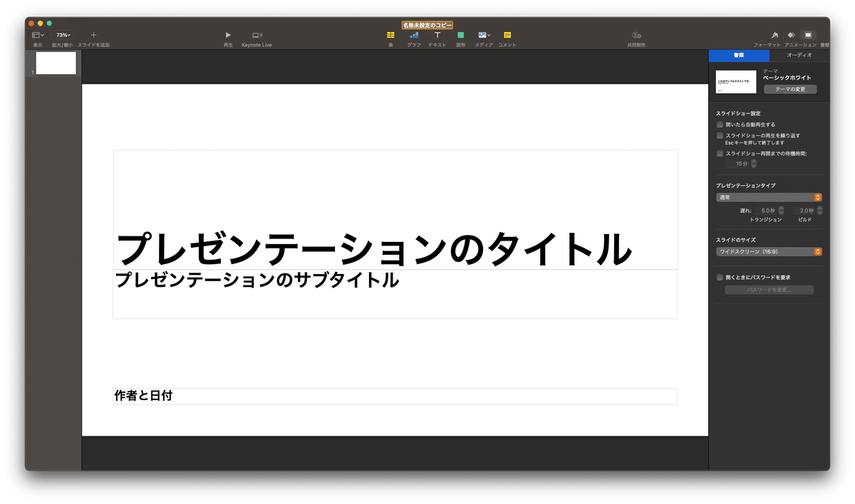Insert a shape using 図形 icon
Viewport: 855px width, 504px height.
461,35
